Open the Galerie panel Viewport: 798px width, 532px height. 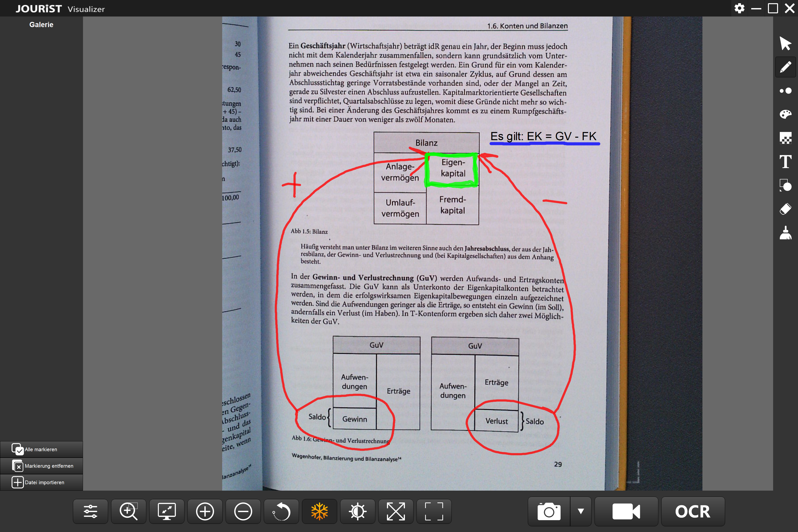tap(41, 24)
